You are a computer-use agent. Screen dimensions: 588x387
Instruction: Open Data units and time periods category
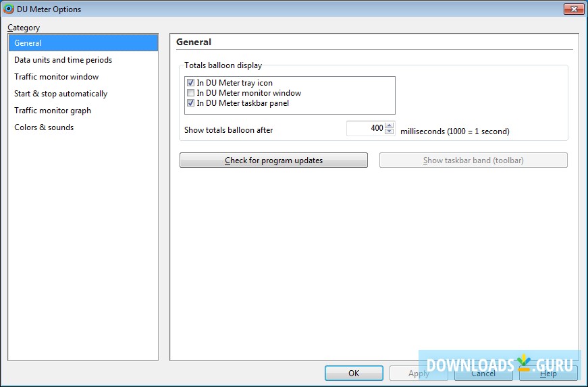83,59
